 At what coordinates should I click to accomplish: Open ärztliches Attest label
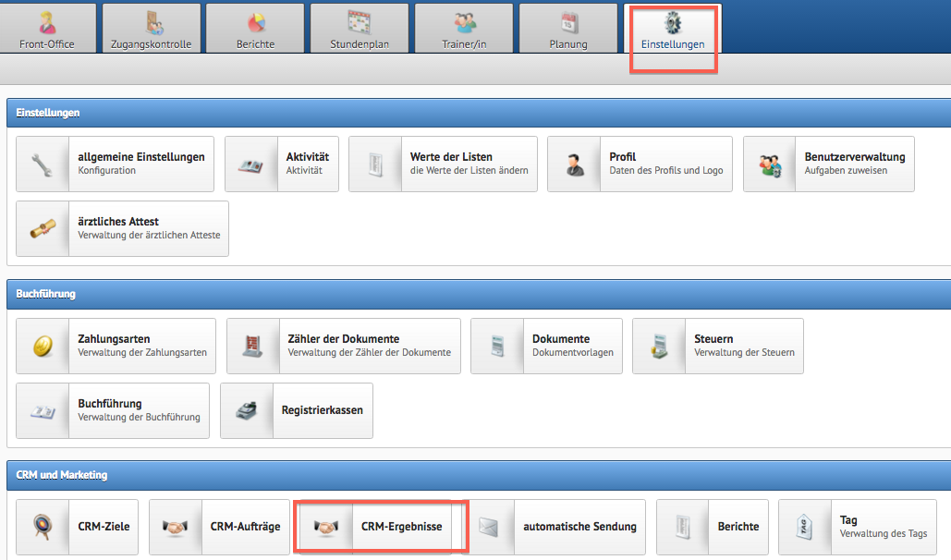tap(149, 228)
